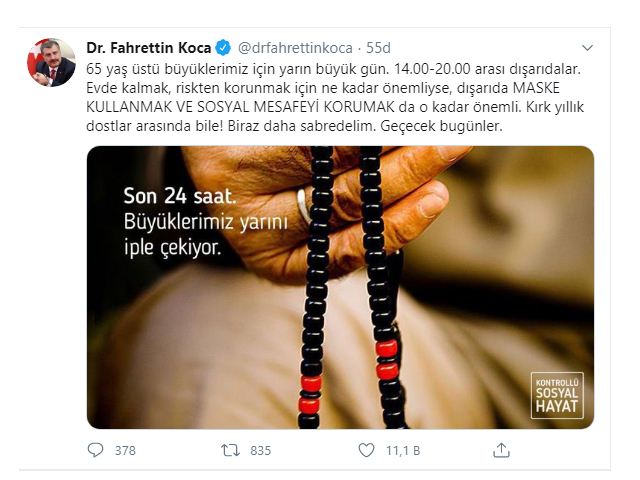
Task: Click the 'Son 24 saat.' caption in the image
Action: (180, 196)
